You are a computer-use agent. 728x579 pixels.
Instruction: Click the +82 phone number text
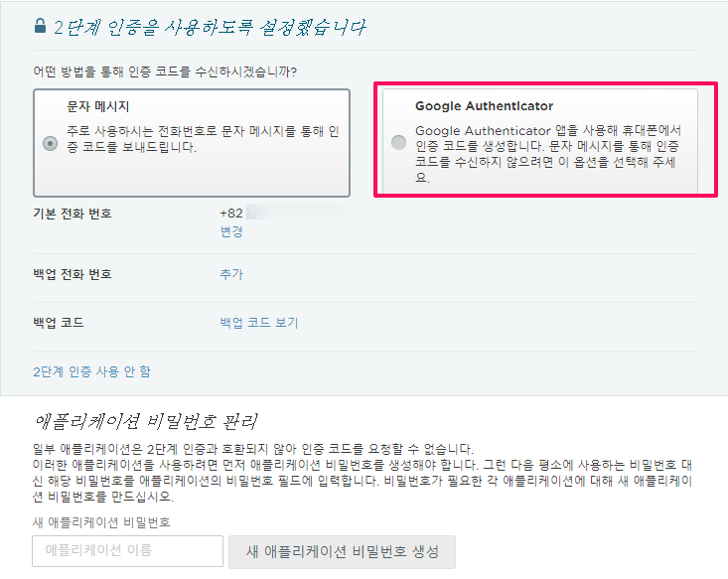click(x=231, y=214)
